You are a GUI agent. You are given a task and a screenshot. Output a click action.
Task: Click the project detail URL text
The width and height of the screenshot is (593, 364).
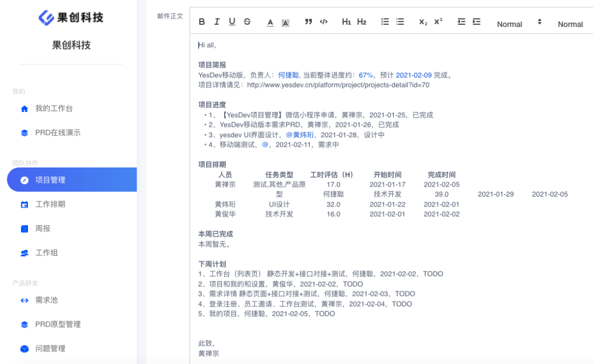338,85
